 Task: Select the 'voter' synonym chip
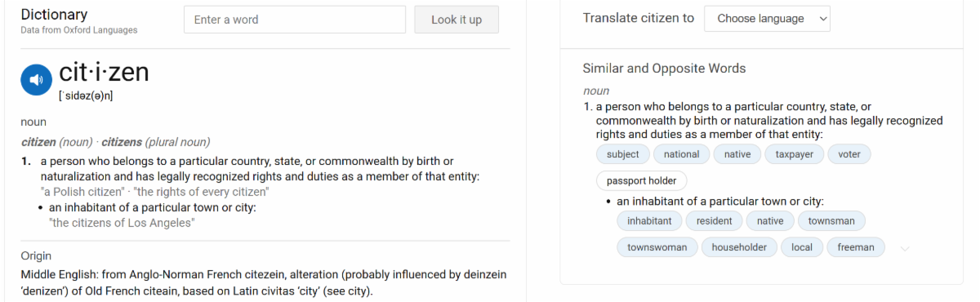(849, 154)
